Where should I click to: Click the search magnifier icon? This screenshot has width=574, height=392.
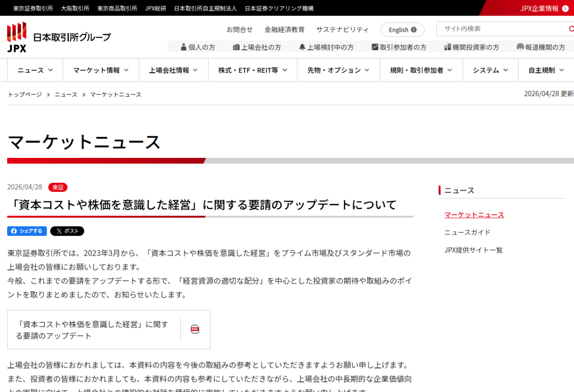pyautogui.click(x=571, y=29)
